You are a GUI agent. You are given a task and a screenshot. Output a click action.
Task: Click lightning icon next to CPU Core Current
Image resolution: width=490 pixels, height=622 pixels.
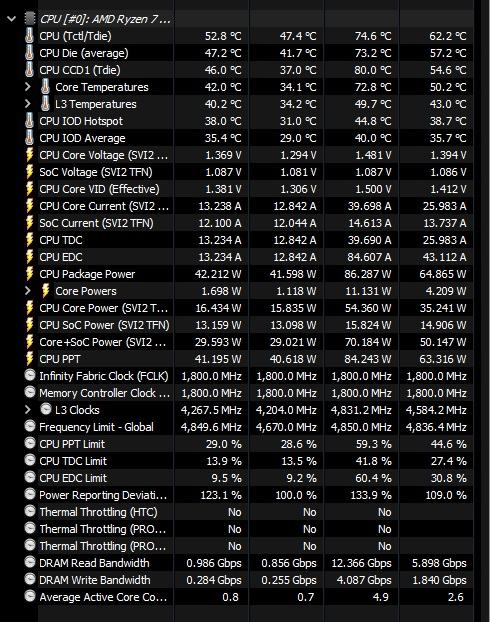tap(29, 206)
